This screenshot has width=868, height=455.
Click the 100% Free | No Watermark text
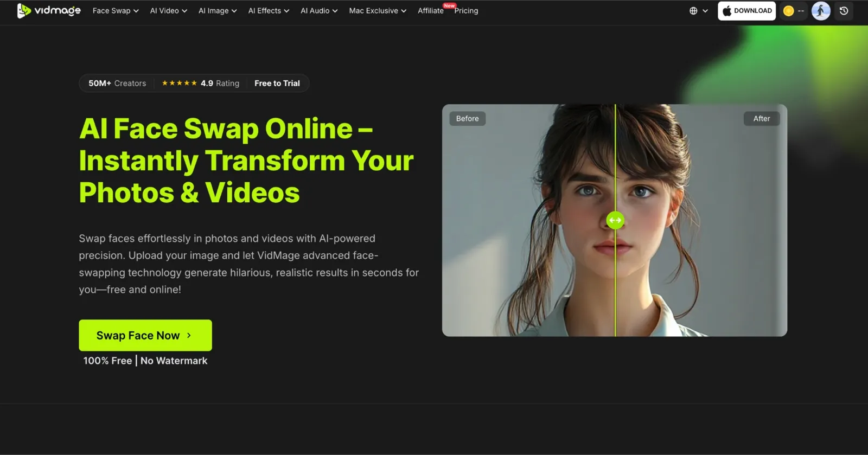click(x=145, y=361)
